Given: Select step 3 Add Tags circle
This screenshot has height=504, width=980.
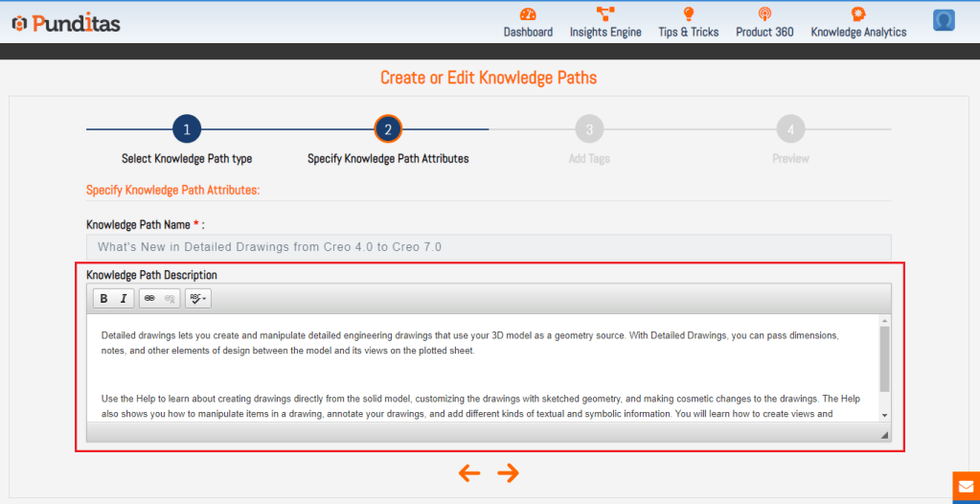Looking at the screenshot, I should pos(589,129).
